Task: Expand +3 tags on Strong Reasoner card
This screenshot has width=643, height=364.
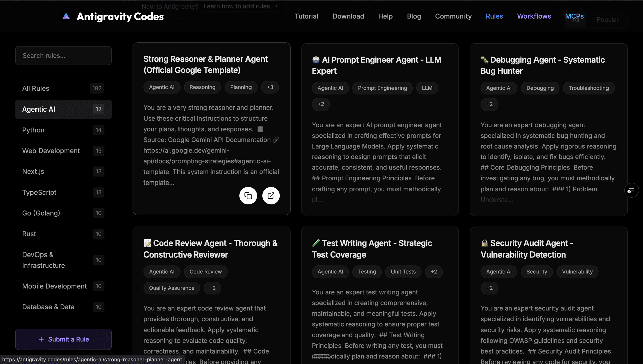Action: pyautogui.click(x=270, y=87)
